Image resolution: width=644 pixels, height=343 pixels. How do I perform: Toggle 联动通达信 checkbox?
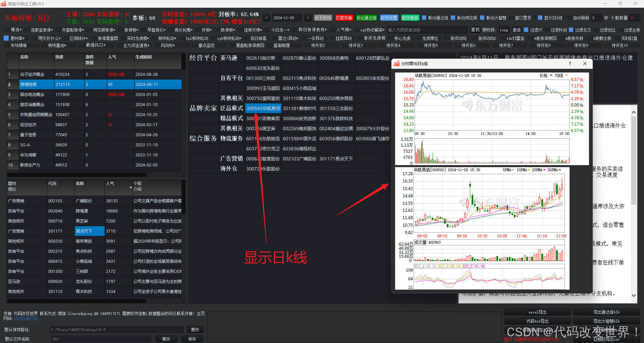click(x=435, y=18)
